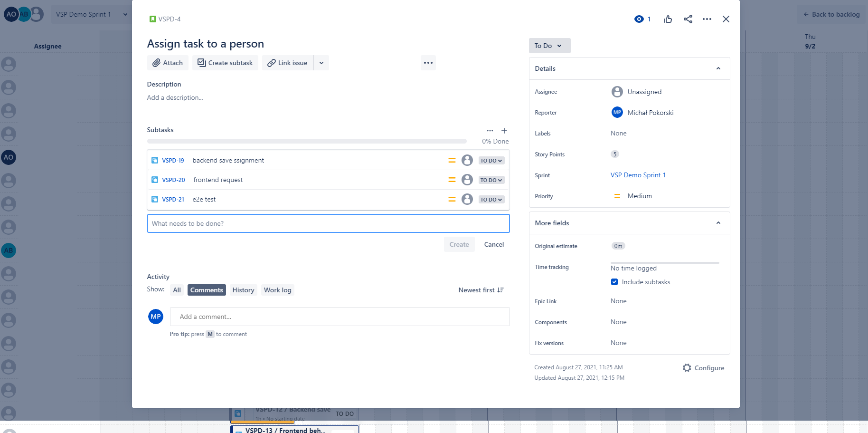
Task: Open the VSP Demo Sprint 1 link
Action: [x=638, y=175]
